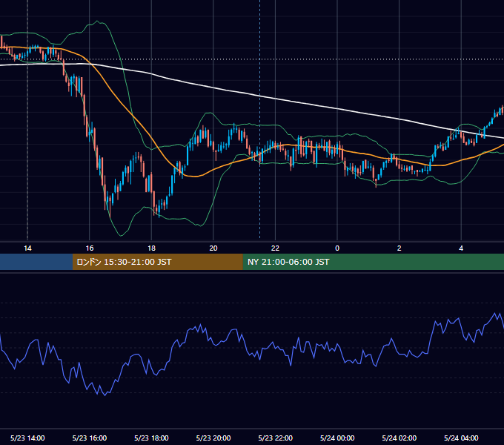Click the '16' hour label on chart axis
Image resolution: width=504 pixels, height=445 pixels.
pos(90,248)
